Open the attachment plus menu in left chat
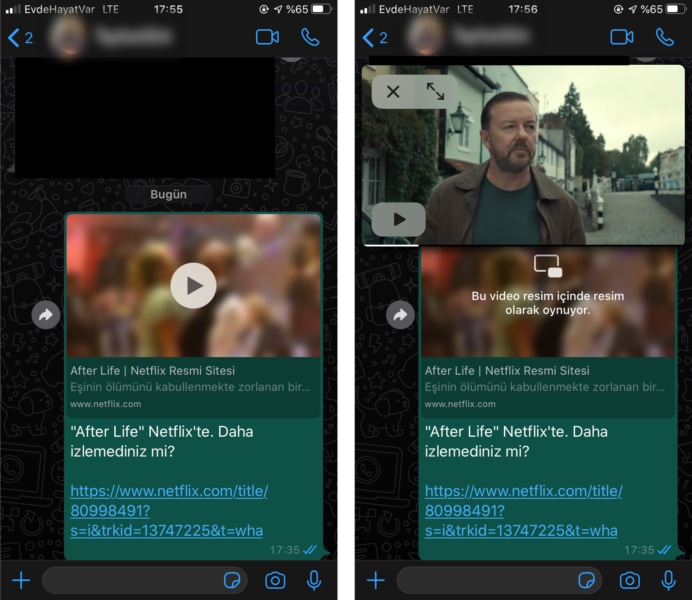Screen dimensions: 692x600 pos(21,580)
